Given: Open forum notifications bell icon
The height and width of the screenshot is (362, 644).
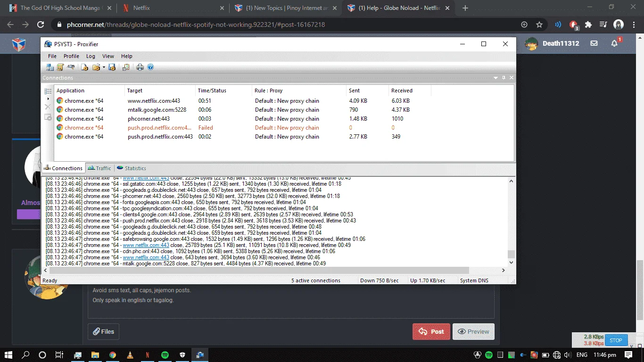Looking at the screenshot, I should [615, 43].
